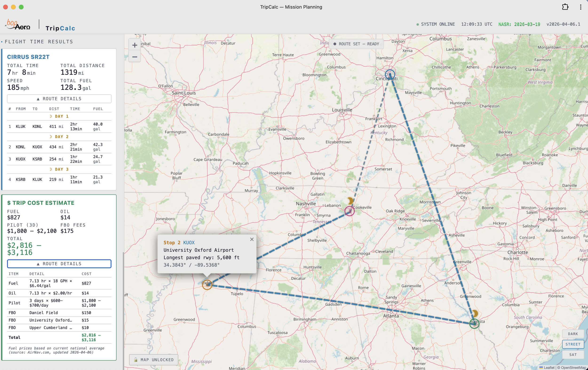Viewport: 588px width, 370px height.
Task: Zoom out on the map
Action: coord(135,57)
